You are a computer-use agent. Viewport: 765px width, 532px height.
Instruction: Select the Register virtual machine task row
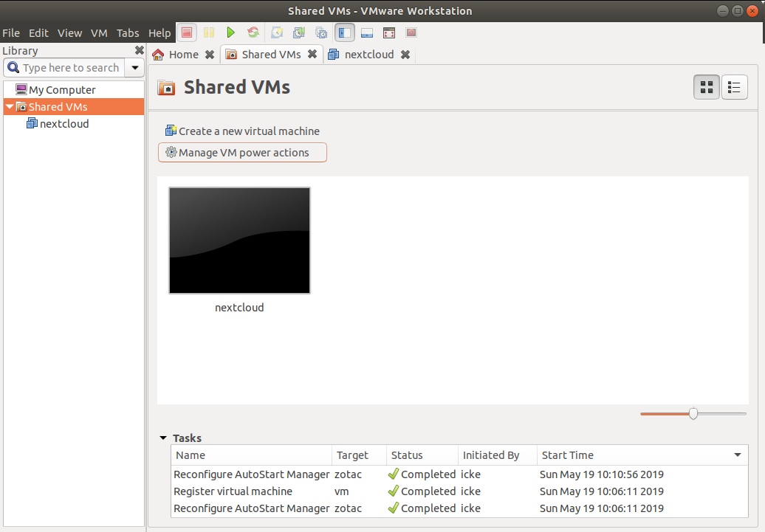[x=459, y=491]
